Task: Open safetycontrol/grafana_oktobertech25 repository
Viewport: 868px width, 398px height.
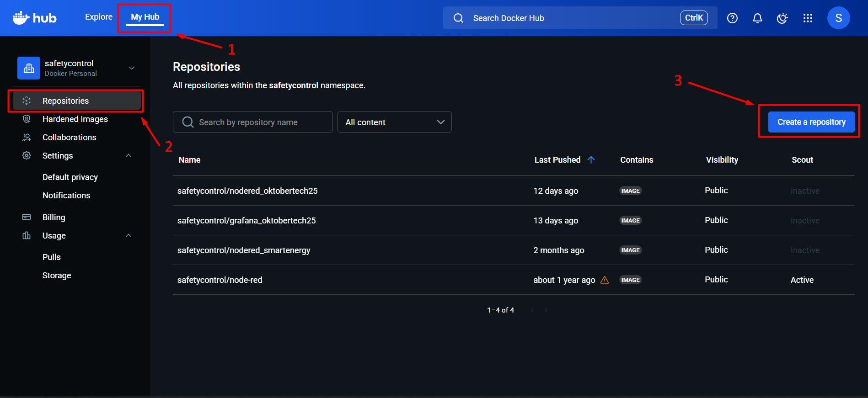Action: click(246, 221)
